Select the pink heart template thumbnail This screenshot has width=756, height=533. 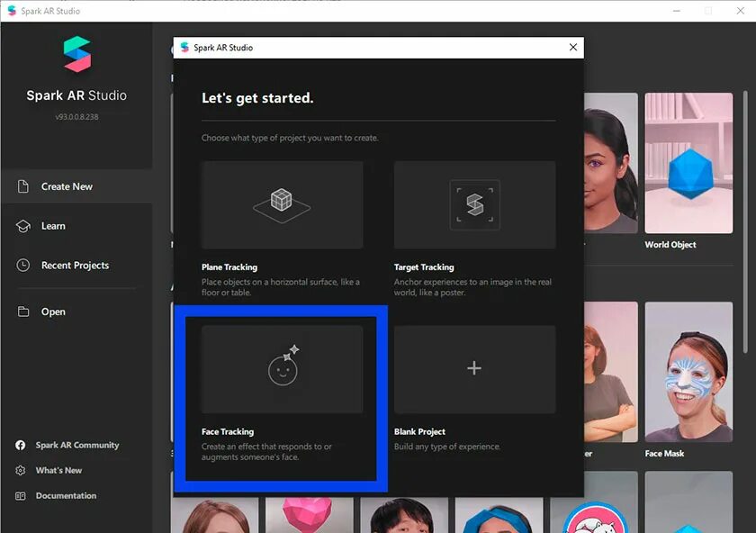[309, 515]
